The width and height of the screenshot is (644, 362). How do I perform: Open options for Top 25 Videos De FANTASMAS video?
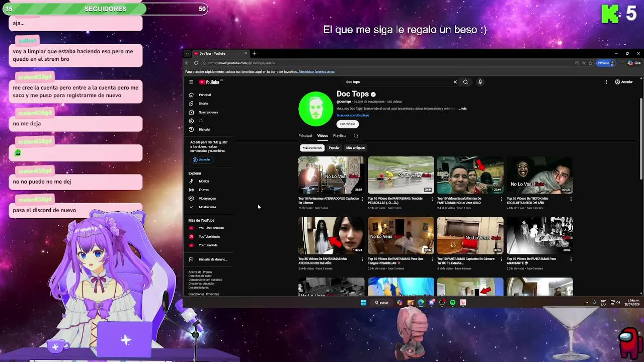coord(363,259)
